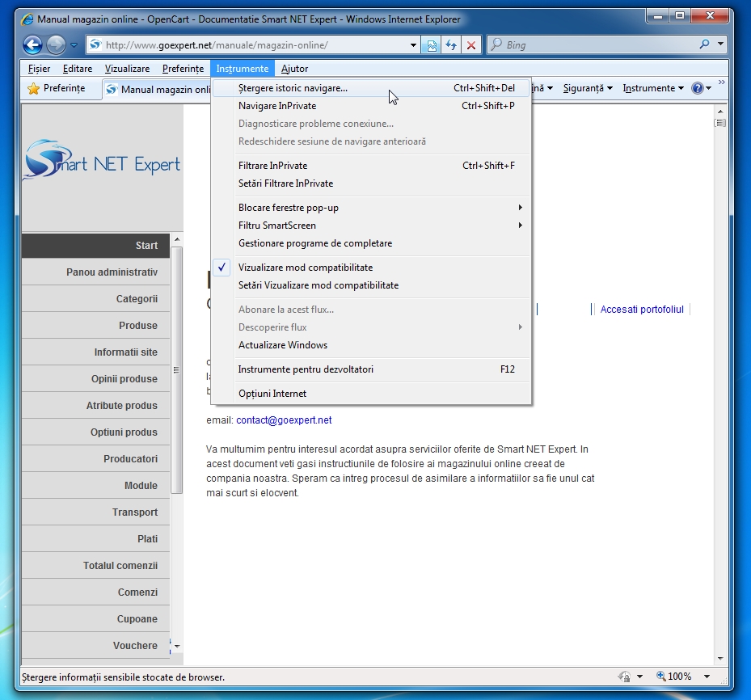Open Navigare InPrivate from the menu

tap(277, 106)
